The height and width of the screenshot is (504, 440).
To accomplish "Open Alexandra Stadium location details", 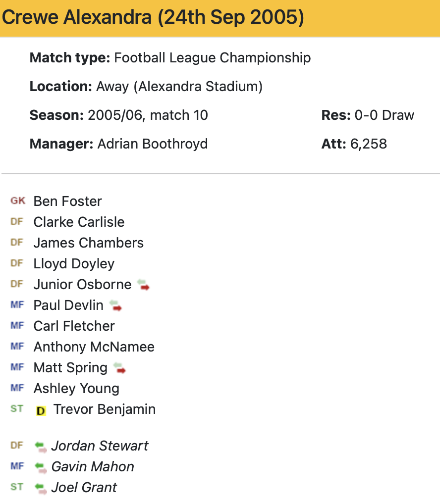I will (x=200, y=87).
